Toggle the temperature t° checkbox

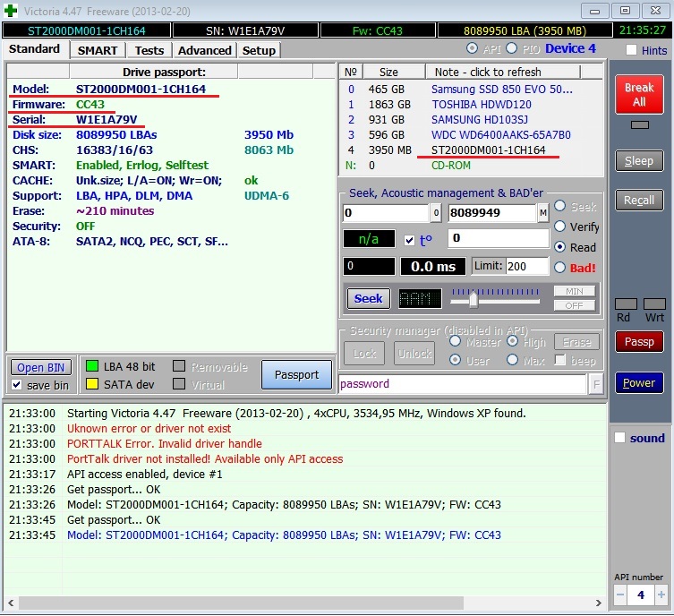click(410, 240)
